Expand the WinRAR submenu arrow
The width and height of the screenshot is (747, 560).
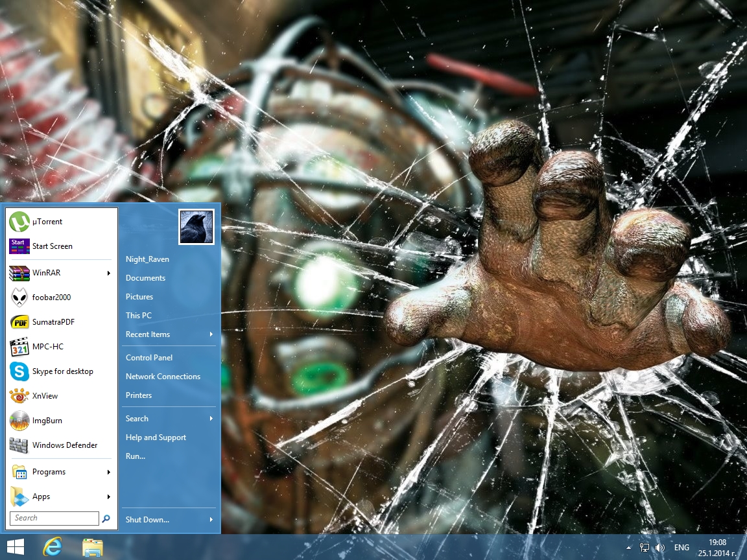[x=109, y=273]
